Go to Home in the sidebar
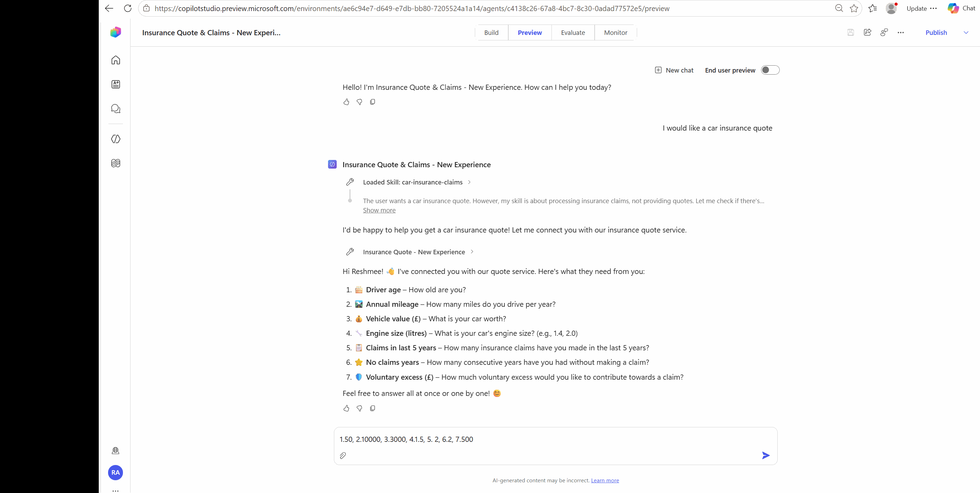Image resolution: width=980 pixels, height=493 pixels. point(116,60)
